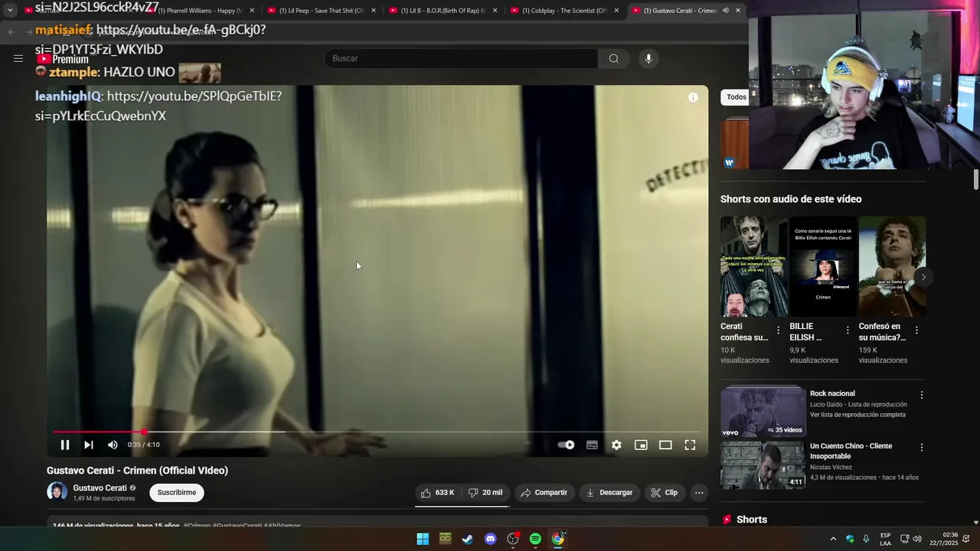This screenshot has width=980, height=551.
Task: Select the Todos filter chip
Action: point(736,97)
